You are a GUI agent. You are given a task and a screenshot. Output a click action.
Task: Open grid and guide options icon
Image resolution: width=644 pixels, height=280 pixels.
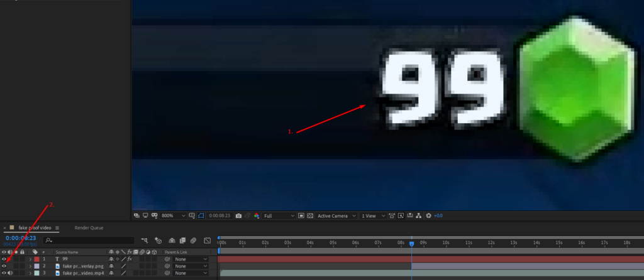192,215
